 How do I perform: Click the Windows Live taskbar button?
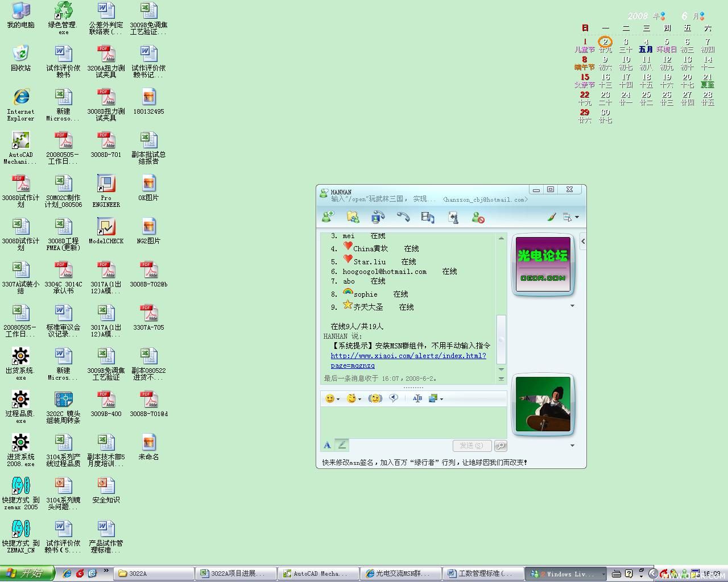[x=565, y=573]
